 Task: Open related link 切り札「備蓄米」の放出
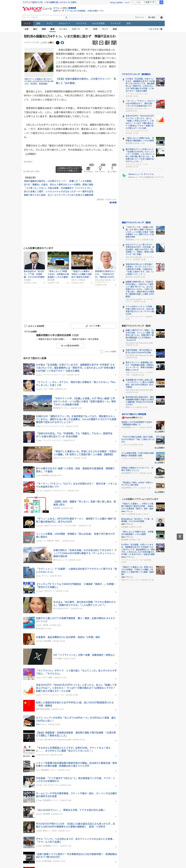pos(58,185)
